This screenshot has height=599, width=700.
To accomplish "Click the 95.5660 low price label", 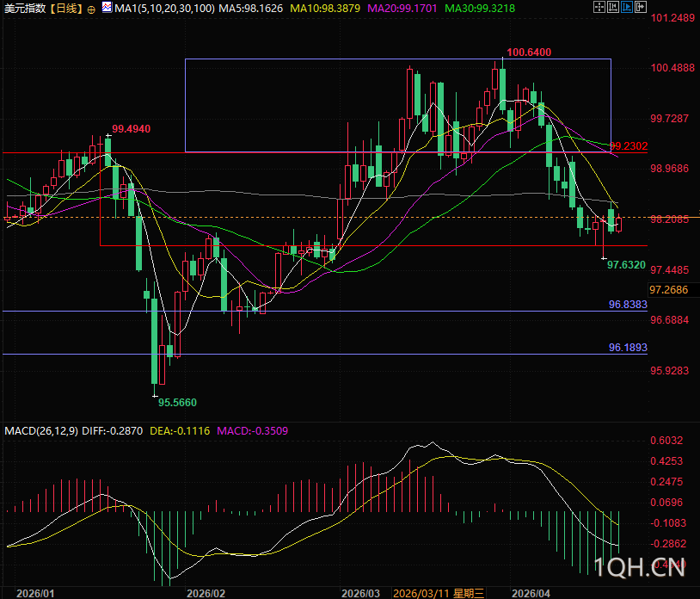I will pos(177,403).
